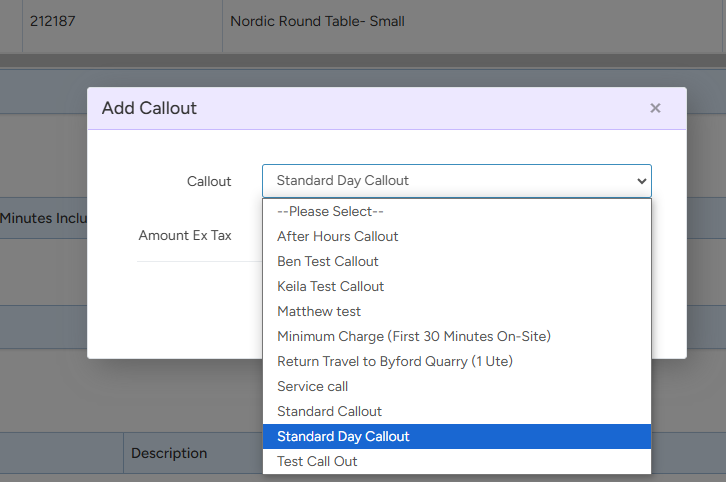Click the Callout combo box field
Screen dimensions: 726x482
tap(456, 181)
